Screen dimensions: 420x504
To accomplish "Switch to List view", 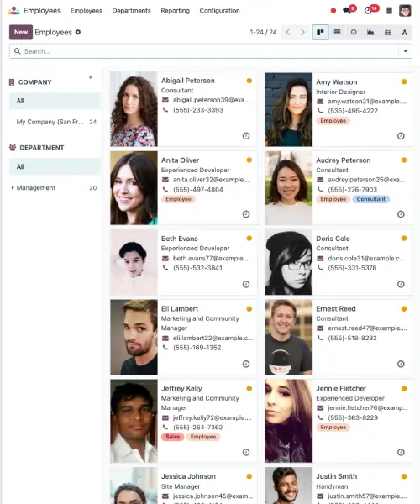I will coord(337,32).
